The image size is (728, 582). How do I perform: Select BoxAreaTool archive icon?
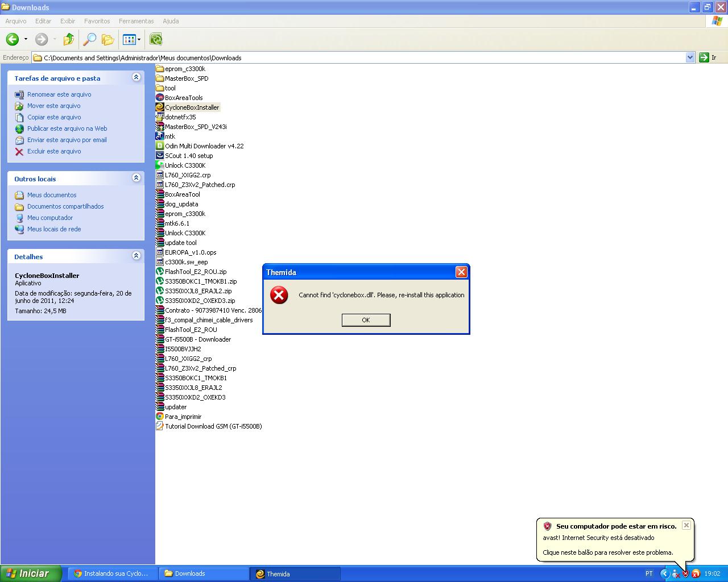160,194
